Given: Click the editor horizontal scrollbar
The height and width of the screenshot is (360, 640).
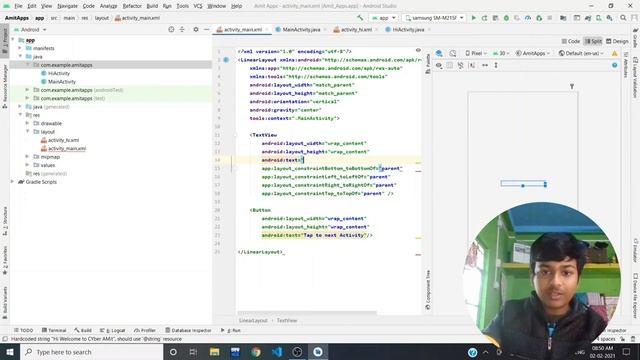Looking at the screenshot, I should point(307,313).
